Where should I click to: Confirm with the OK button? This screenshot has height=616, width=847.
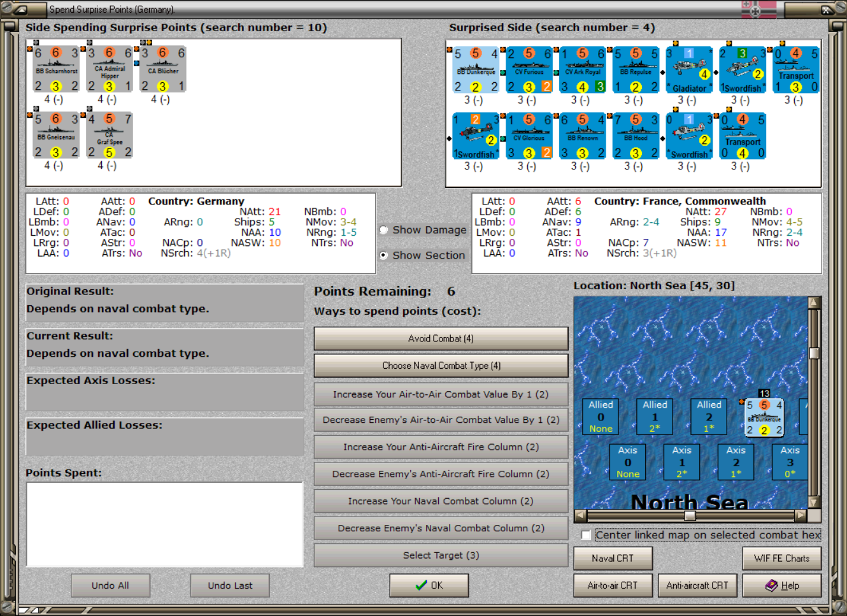[429, 585]
